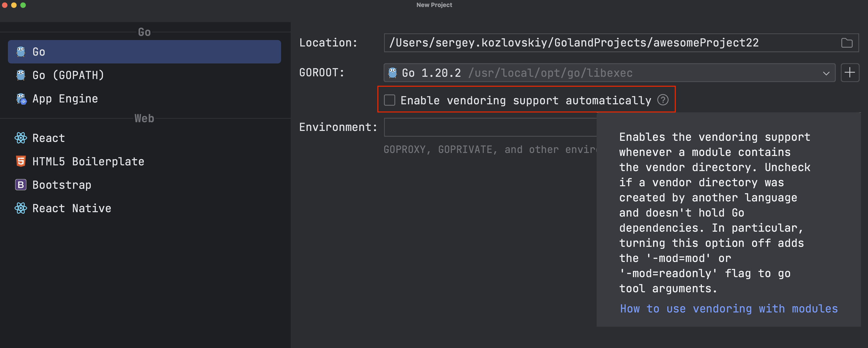This screenshot has height=348, width=868.
Task: Choose the React Native project template
Action: point(72,208)
